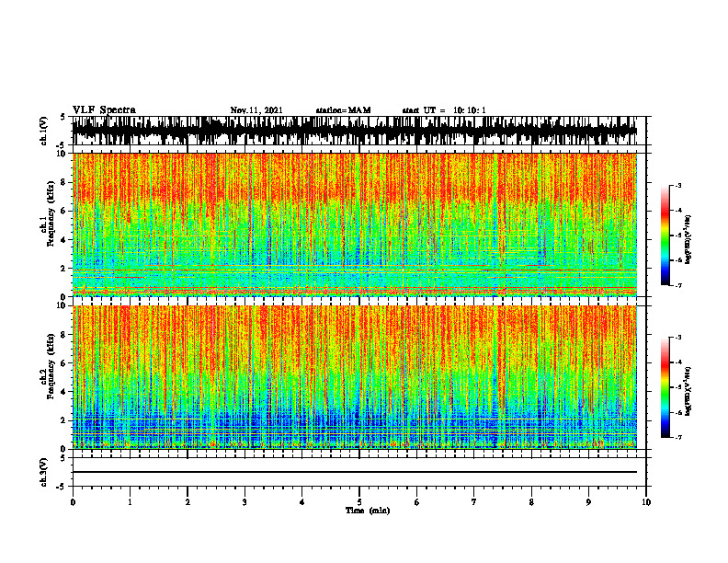
Task: Click the "8" kHz tick of ch.1 spectrogram
Action: click(x=63, y=182)
